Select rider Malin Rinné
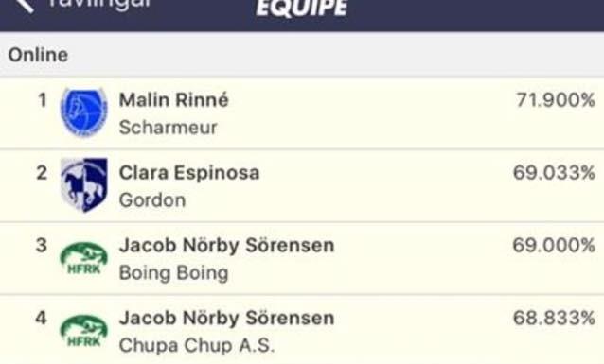 tap(174, 99)
